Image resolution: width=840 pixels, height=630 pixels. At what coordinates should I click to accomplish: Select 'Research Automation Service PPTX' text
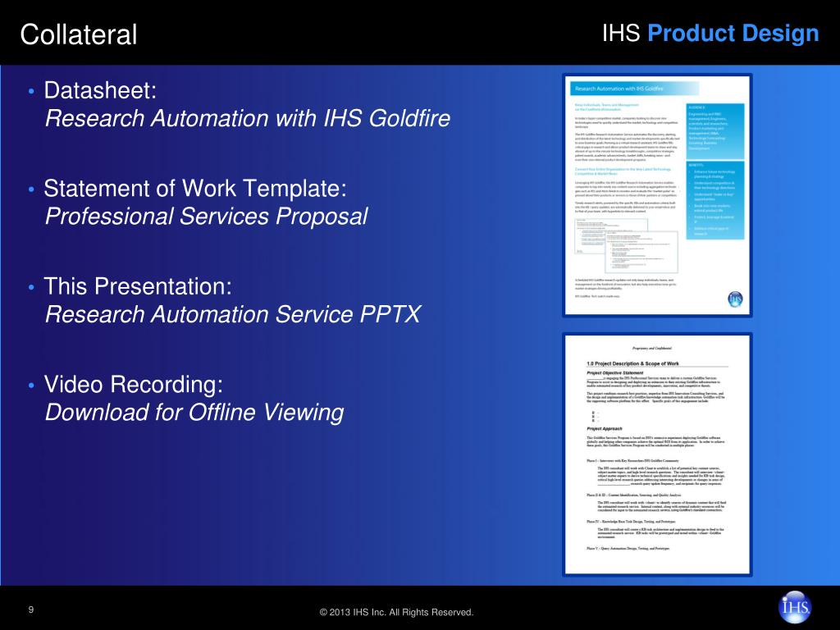point(233,314)
